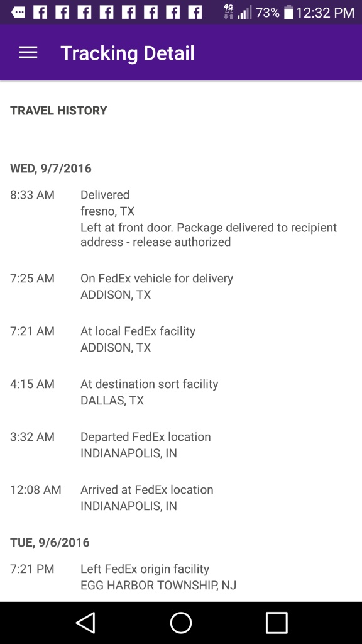Select the At destination sort facility entry
The width and height of the screenshot is (362, 644).
181,392
